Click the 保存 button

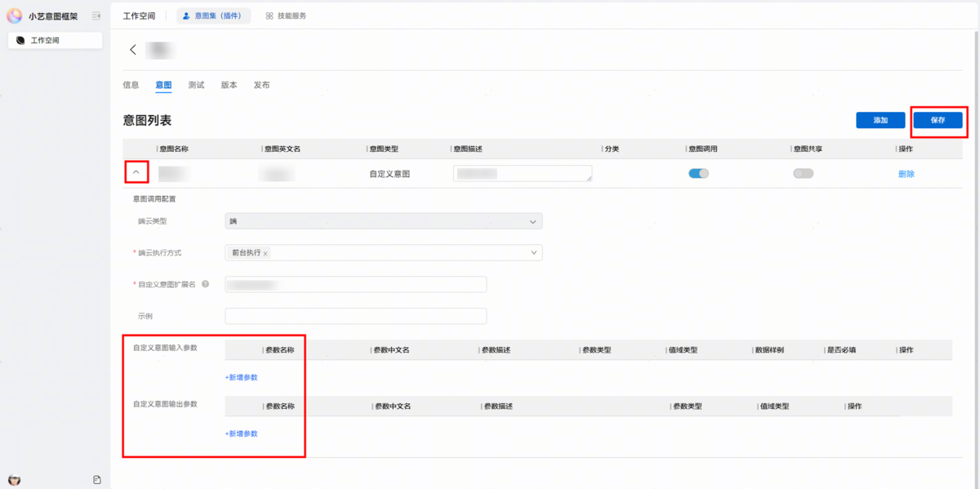click(x=938, y=120)
